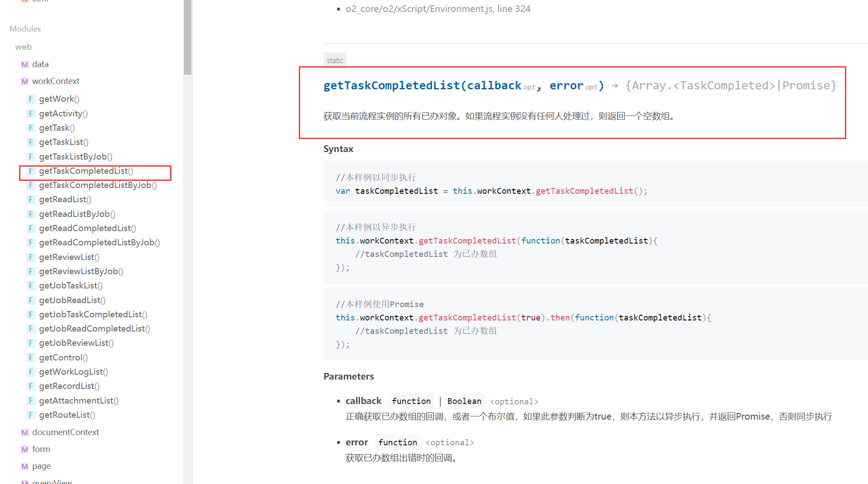868x484 pixels.
Task: Open the getReadList() function entry
Action: pos(65,199)
